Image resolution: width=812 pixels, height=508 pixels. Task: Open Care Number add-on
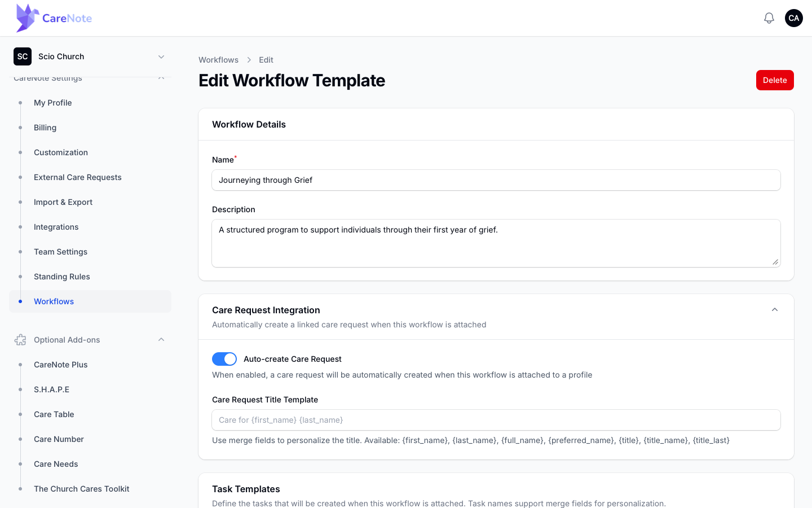pos(90,439)
